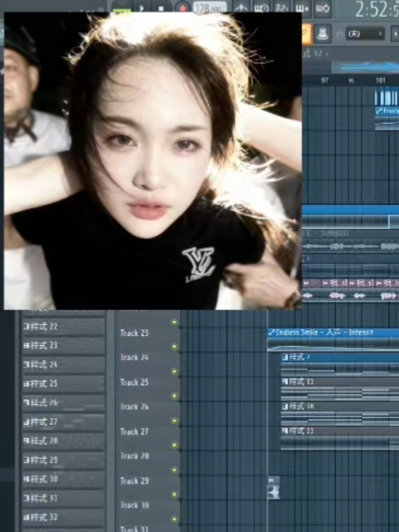Jump to bar 101 on the ruler
The image size is (399, 532).
point(380,81)
